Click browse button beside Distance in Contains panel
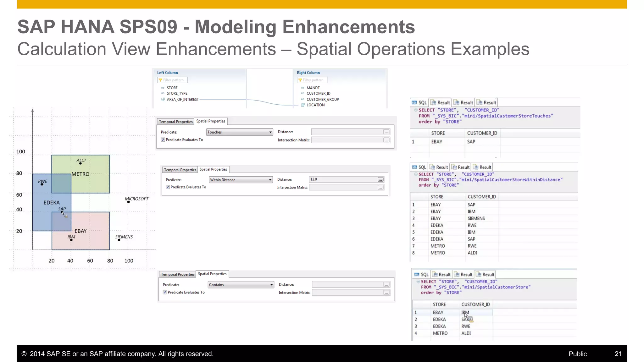644x362 pixels. click(x=386, y=284)
